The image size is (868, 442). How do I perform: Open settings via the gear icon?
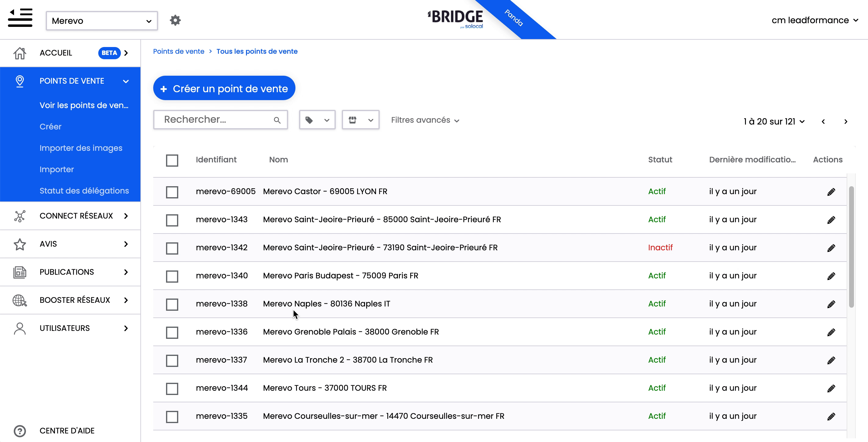175,20
